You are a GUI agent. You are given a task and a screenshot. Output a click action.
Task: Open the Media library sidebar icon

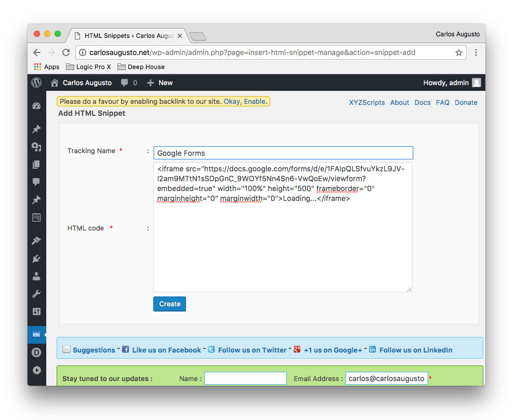36,147
